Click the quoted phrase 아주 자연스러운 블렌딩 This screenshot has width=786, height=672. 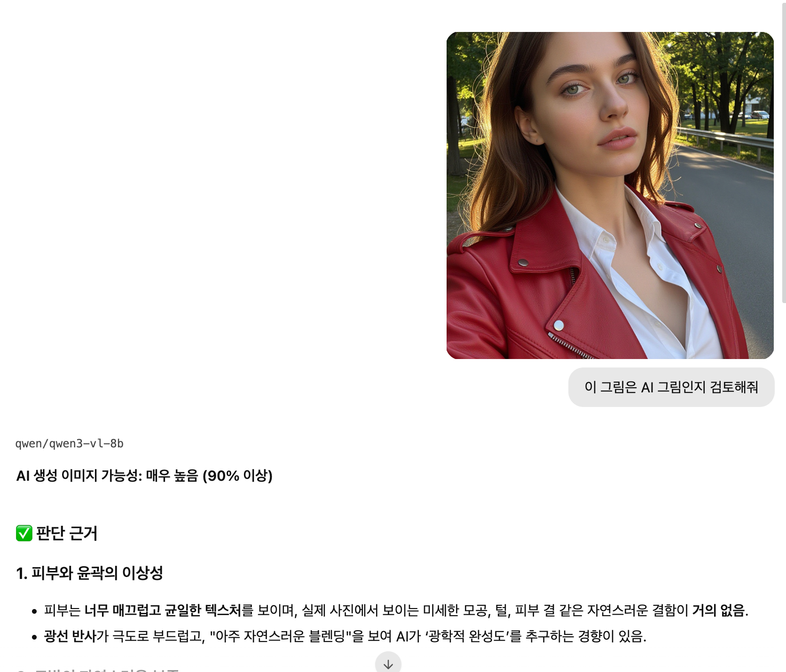280,636
